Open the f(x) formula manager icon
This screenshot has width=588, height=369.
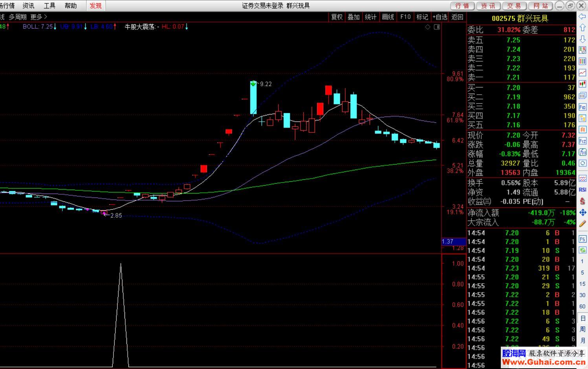click(583, 152)
